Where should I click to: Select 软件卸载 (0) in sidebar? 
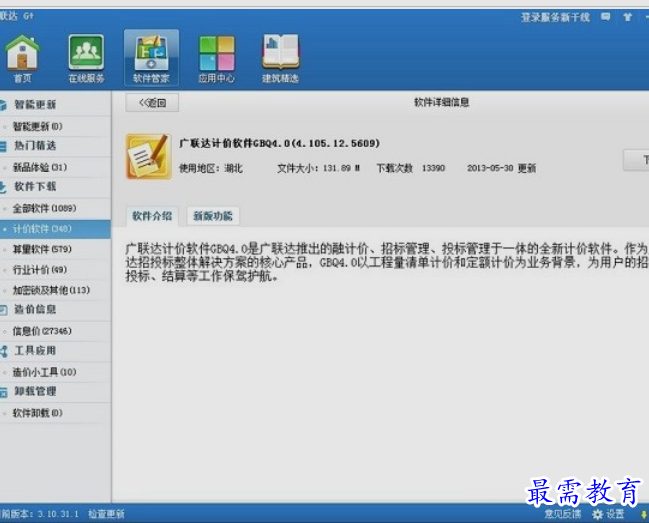55,413
